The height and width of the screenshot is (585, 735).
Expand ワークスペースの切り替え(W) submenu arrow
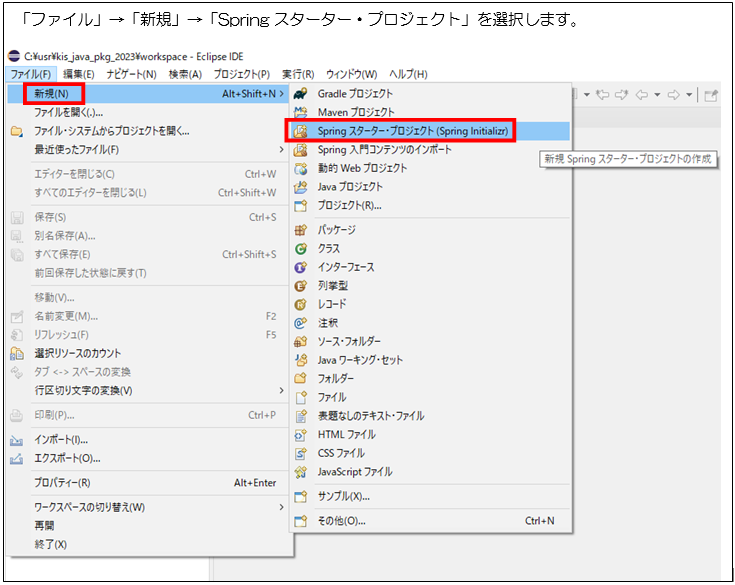[281, 507]
